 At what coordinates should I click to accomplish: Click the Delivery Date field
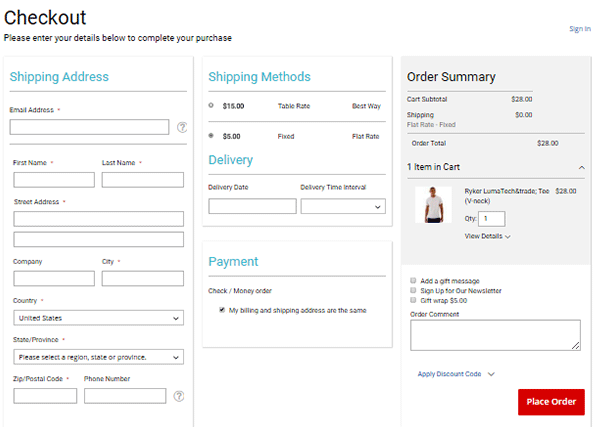coord(252,206)
